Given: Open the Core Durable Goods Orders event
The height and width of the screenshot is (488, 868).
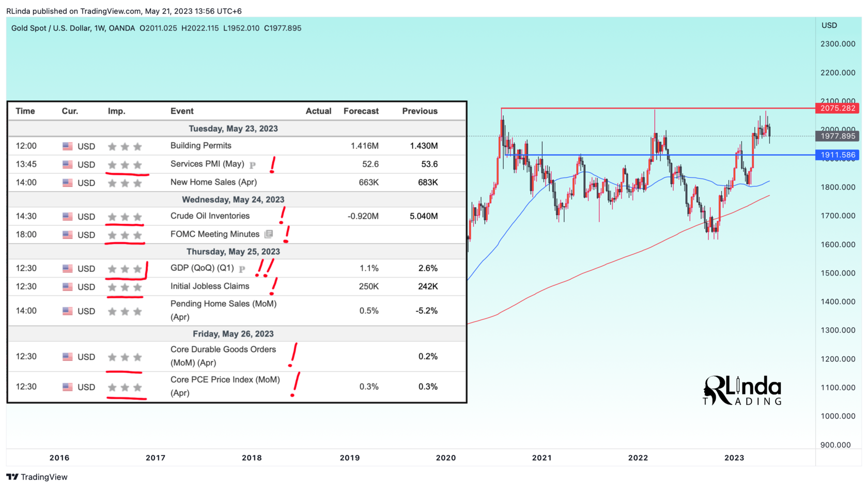Looking at the screenshot, I should (x=223, y=356).
